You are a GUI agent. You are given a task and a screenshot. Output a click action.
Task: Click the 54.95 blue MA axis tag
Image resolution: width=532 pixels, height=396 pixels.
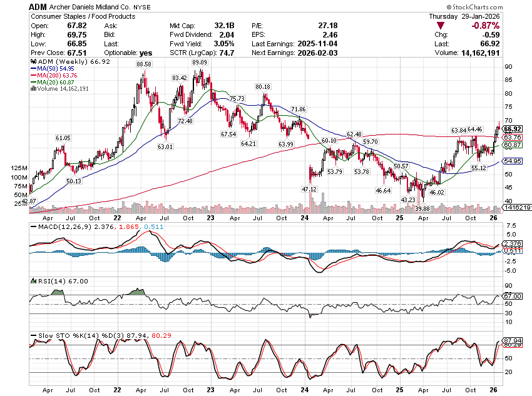point(512,161)
